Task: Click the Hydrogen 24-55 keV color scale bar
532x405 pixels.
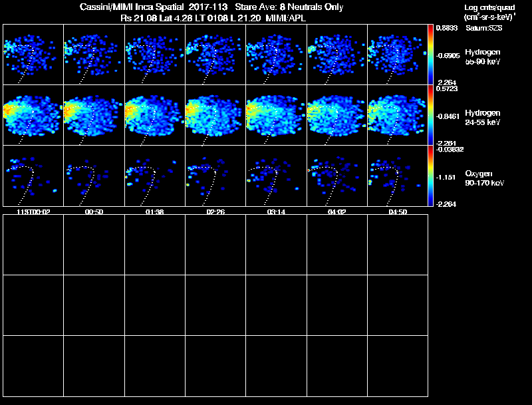Action: 430,115
